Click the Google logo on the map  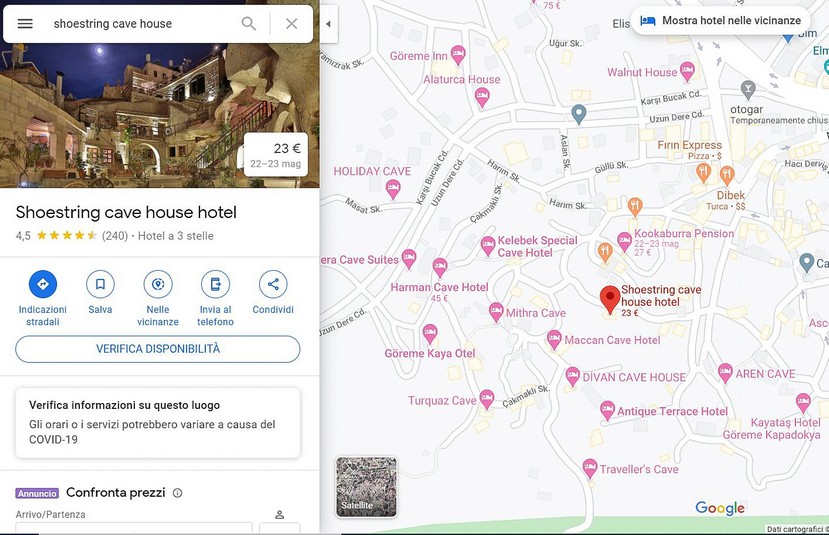click(x=720, y=508)
